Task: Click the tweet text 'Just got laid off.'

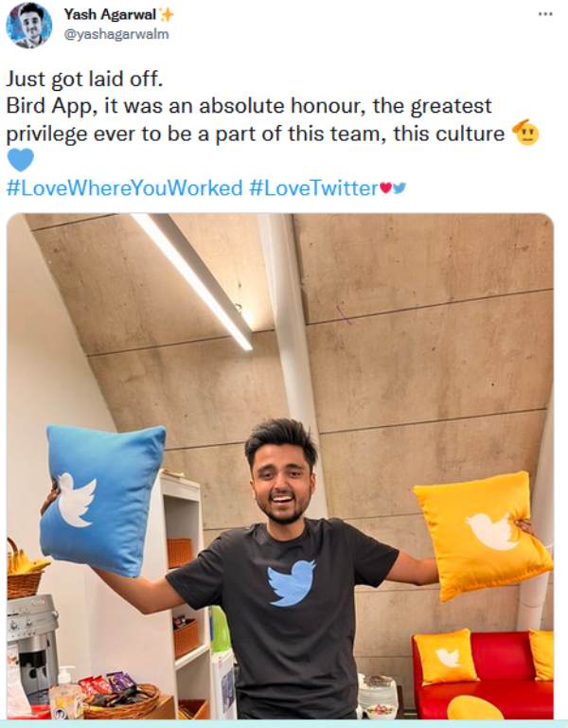Action: 84,79
